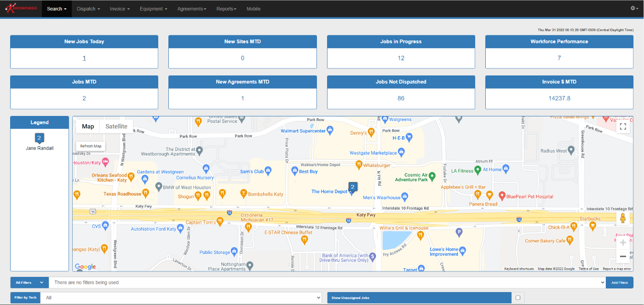Open the Filter by Tech dropdown
644x305 pixels.
[x=181, y=298]
